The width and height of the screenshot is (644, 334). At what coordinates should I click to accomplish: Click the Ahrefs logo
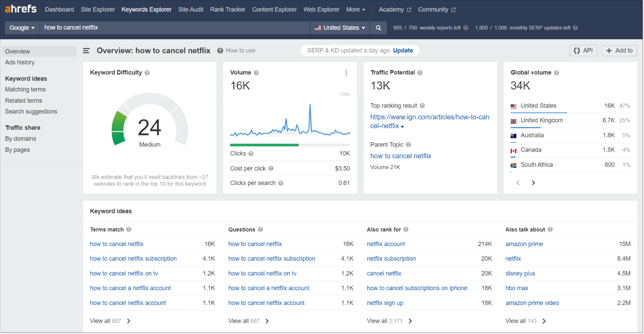click(21, 9)
